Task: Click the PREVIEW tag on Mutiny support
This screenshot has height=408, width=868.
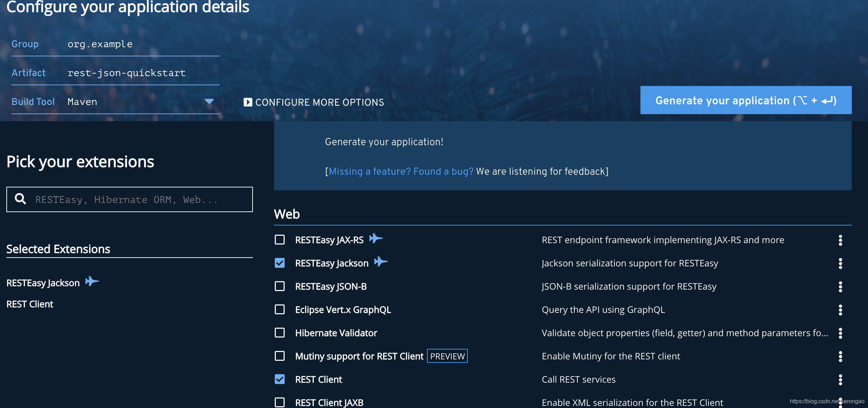Action: (447, 356)
